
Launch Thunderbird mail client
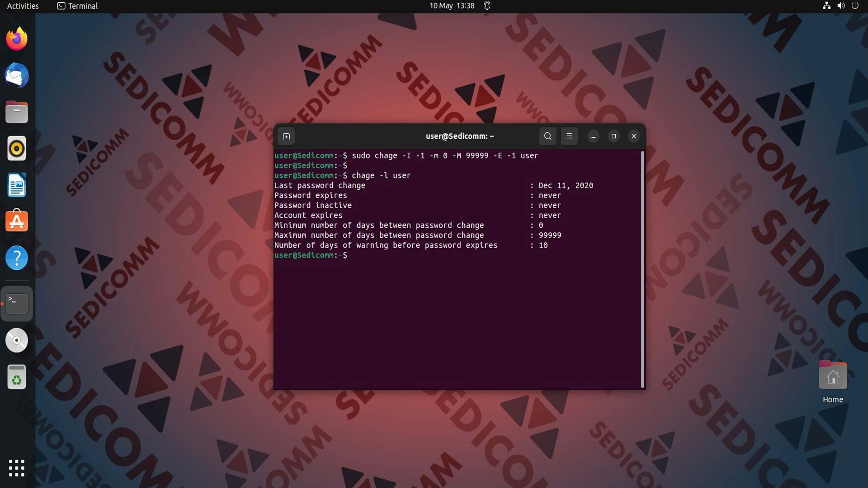click(17, 75)
